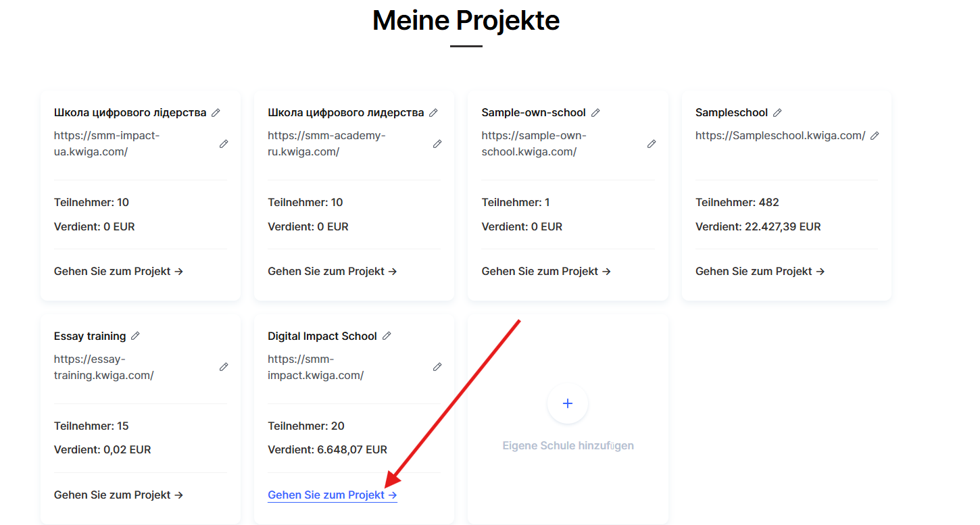Edit the smm-impact.kwiga.com URL
Screen dimensions: 980x525
[x=437, y=367]
